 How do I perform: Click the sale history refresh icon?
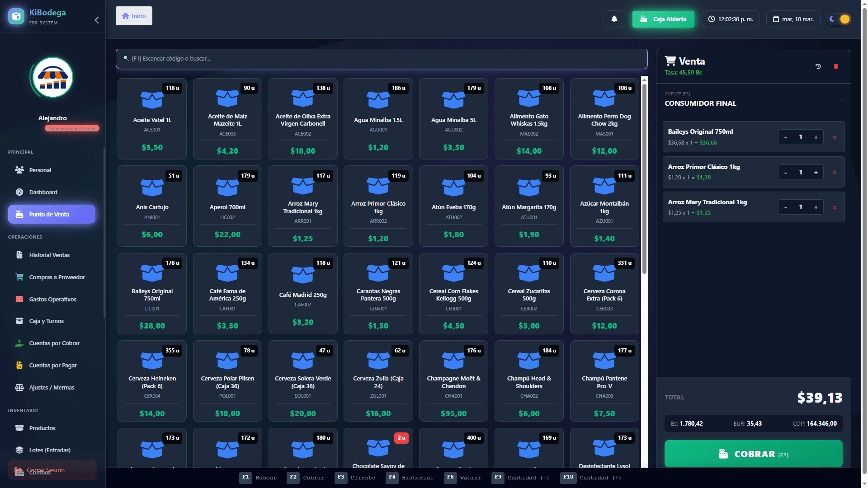point(818,66)
